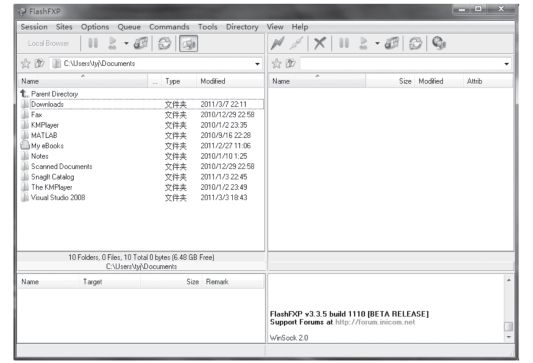533x363 pixels.
Task: Click right pane folder-up icon
Action: point(291,63)
